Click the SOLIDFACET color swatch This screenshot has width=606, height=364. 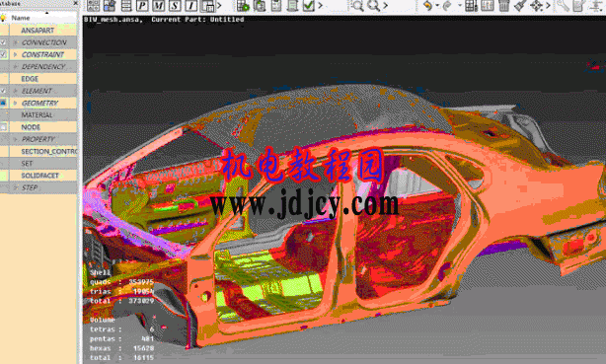click(4, 176)
